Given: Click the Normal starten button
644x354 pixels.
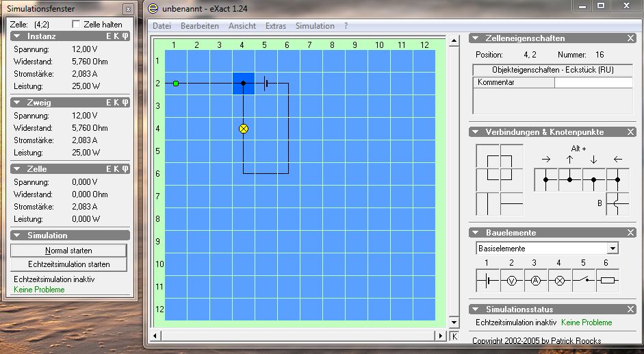Looking at the screenshot, I should point(69,251).
